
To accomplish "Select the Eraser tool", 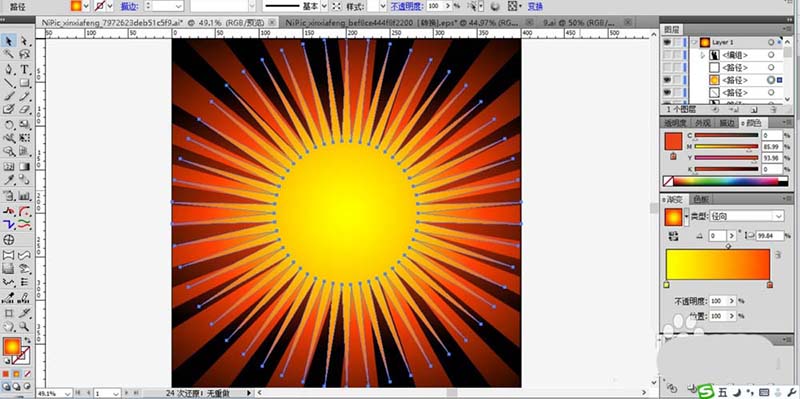I will pyautogui.click(x=24, y=109).
